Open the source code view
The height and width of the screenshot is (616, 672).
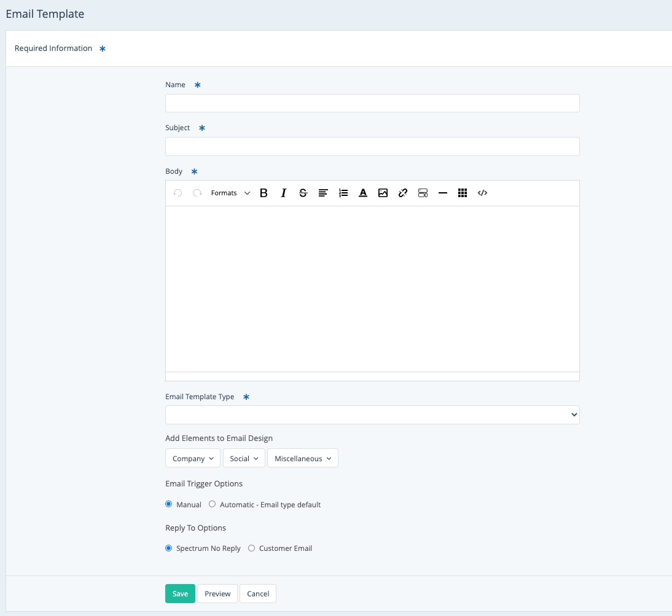(482, 193)
